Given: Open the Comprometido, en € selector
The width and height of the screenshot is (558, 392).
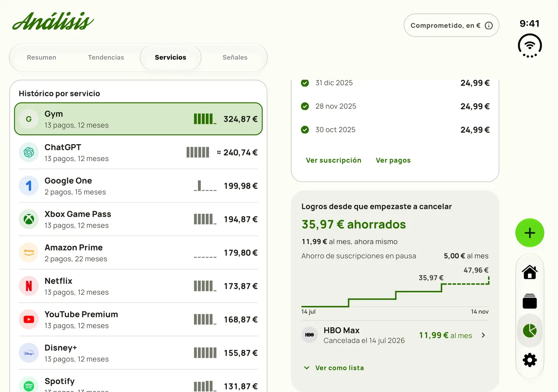Looking at the screenshot, I should (x=451, y=26).
